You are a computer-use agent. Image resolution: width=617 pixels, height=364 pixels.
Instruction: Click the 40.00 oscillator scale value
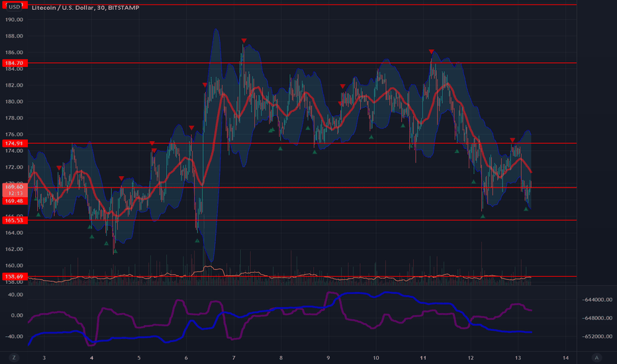click(x=16, y=295)
